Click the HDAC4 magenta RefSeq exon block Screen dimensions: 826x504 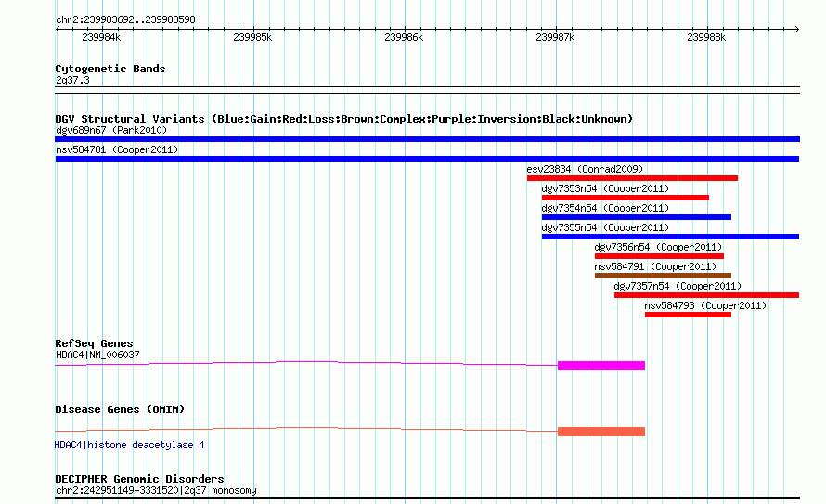click(x=601, y=366)
